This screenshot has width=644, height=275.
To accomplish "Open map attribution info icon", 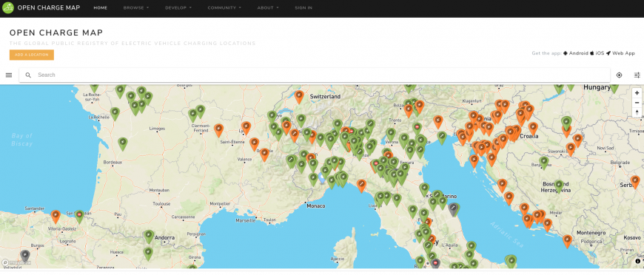I will click(x=638, y=261).
